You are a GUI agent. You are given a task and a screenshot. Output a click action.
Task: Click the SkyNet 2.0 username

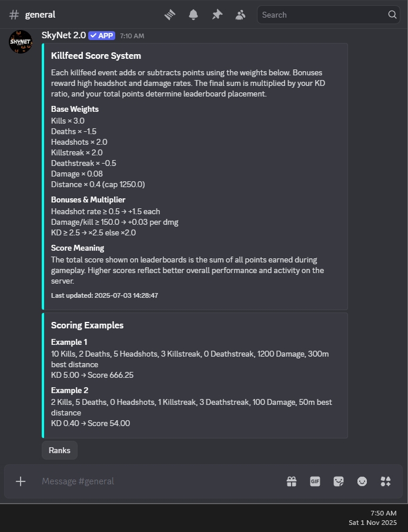pyautogui.click(x=63, y=35)
